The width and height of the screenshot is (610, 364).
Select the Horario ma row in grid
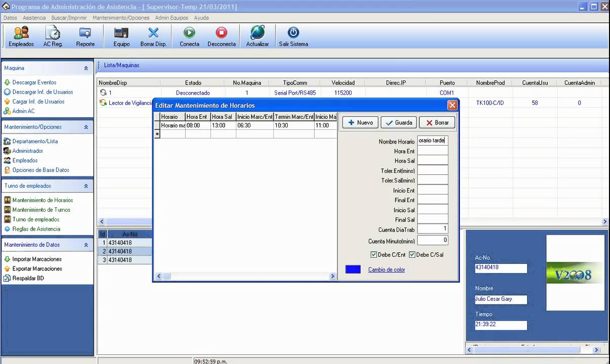tap(245, 125)
